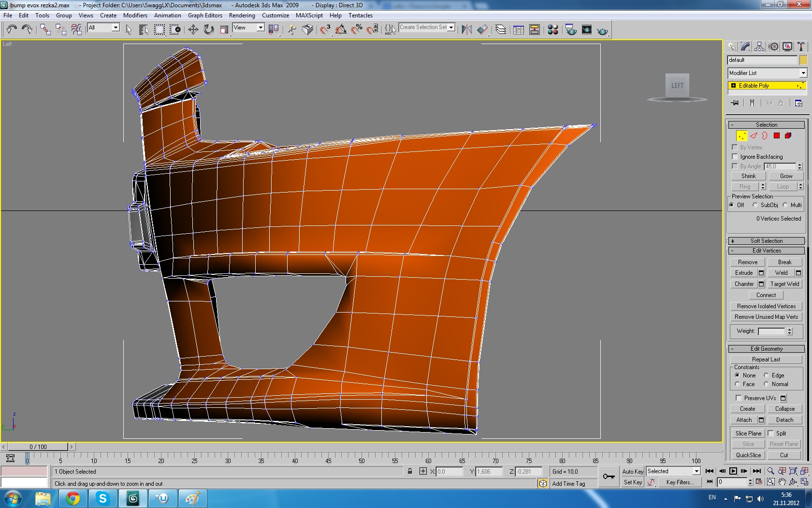
Task: Open Google Chrome from the taskbar
Action: tap(73, 498)
